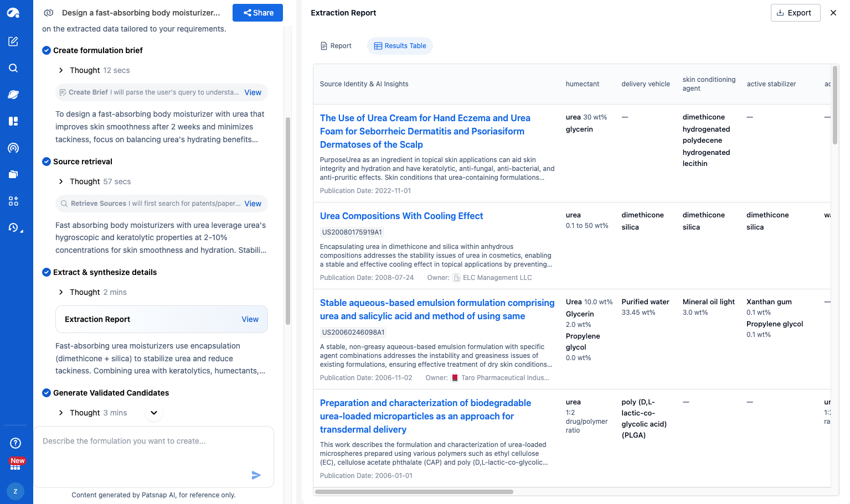The height and width of the screenshot is (504, 850).
Task: Switch to the Report tab
Action: [x=336, y=46]
